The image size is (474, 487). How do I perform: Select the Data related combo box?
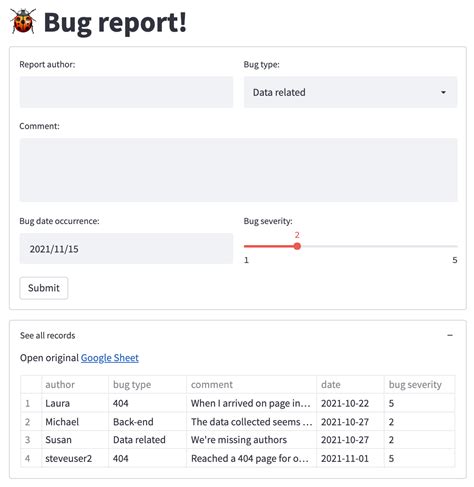point(350,92)
